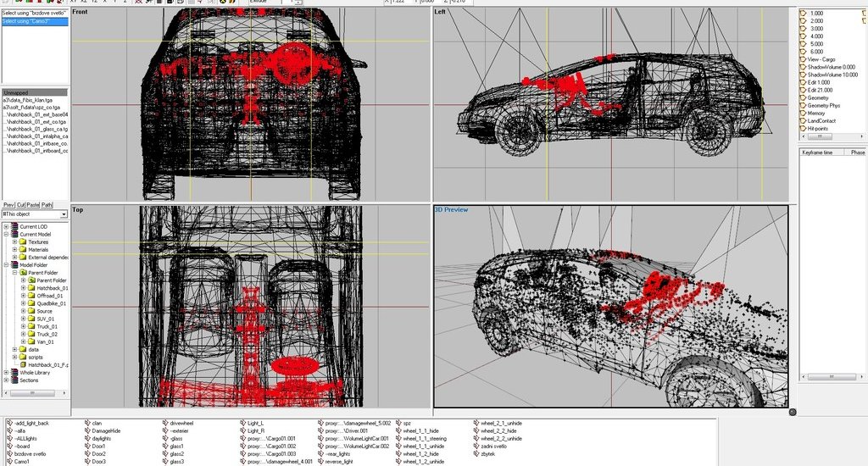Select the Memory LOD

[816, 113]
